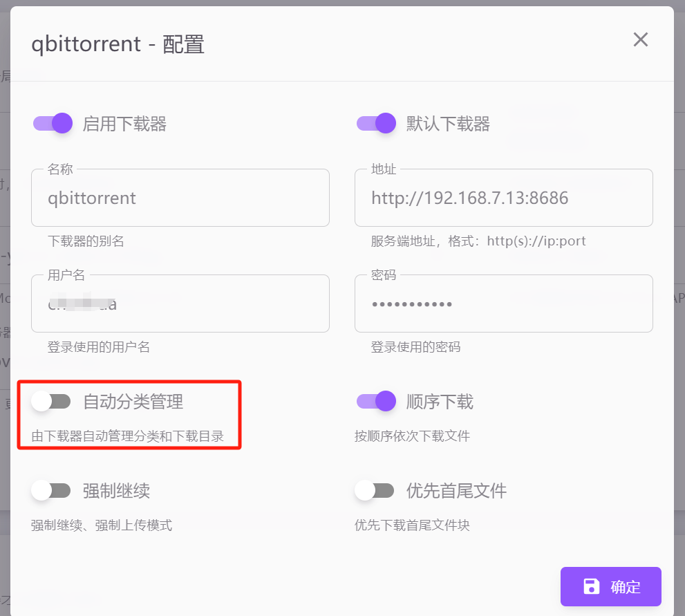
Task: Click the 默认下载器 label text
Action: pyautogui.click(x=448, y=124)
